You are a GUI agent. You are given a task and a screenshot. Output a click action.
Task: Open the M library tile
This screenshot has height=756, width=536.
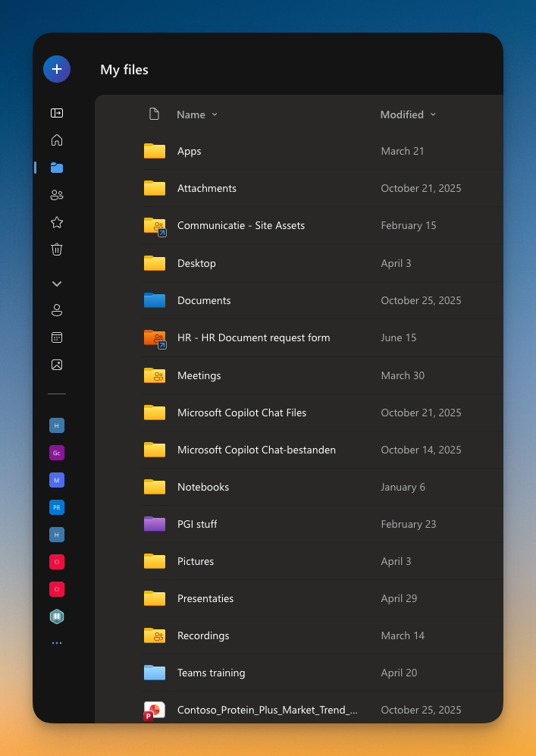[57, 480]
